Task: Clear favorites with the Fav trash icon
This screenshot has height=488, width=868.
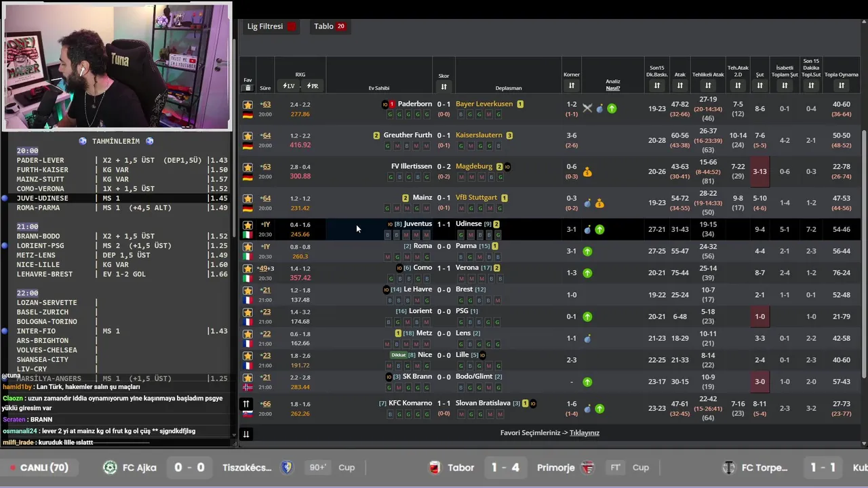Action: (248, 88)
